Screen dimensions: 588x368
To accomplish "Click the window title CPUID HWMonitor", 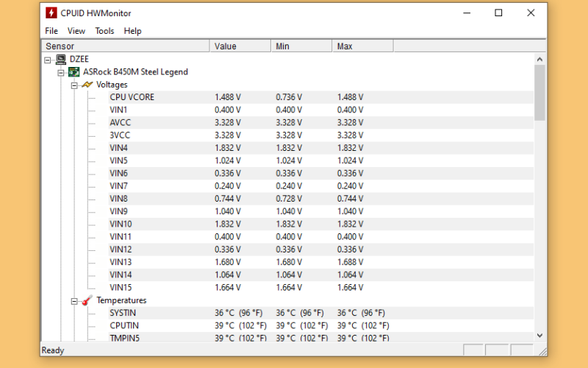I will click(x=96, y=13).
